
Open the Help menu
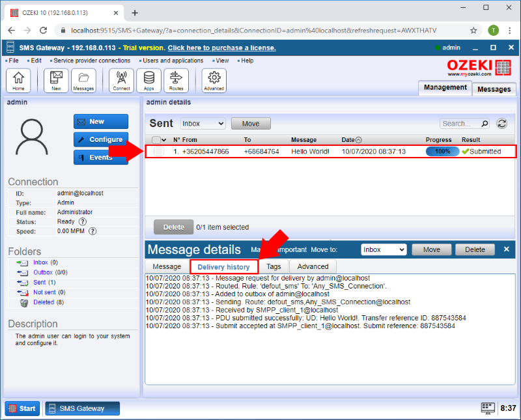click(247, 61)
